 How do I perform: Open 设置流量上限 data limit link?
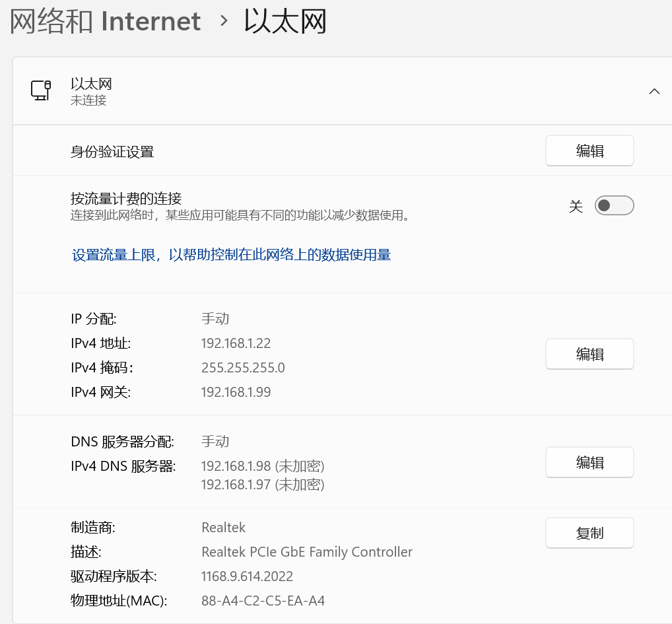230,255
